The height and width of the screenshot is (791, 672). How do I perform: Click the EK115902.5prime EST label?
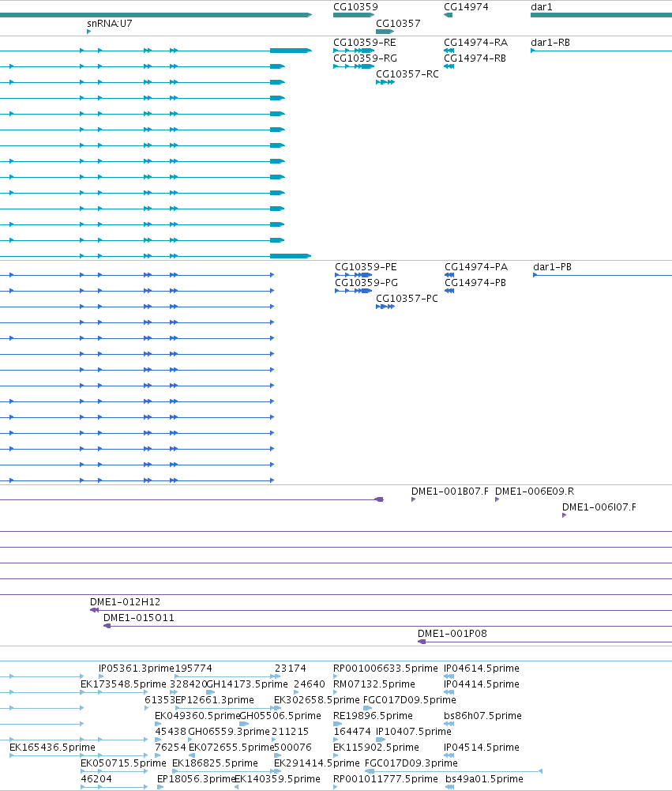[376, 748]
